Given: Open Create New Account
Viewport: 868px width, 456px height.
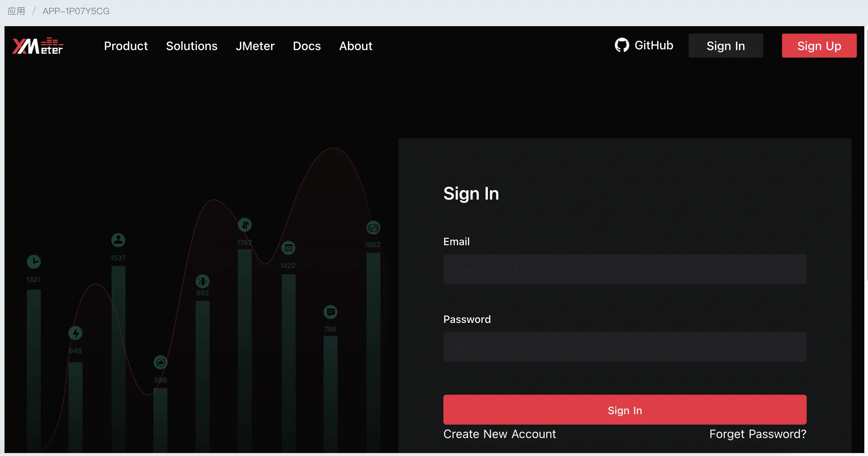Looking at the screenshot, I should click(x=499, y=434).
